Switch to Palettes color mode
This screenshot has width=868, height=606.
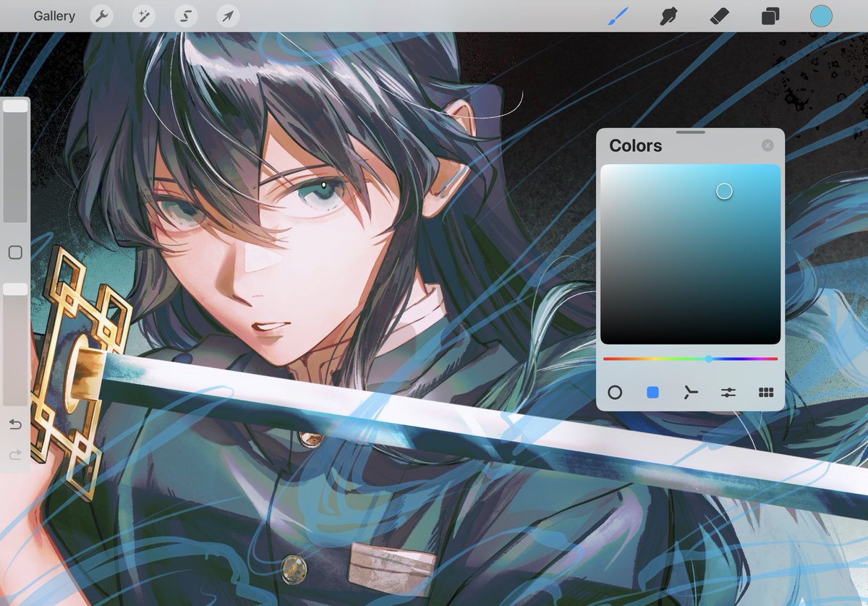766,393
